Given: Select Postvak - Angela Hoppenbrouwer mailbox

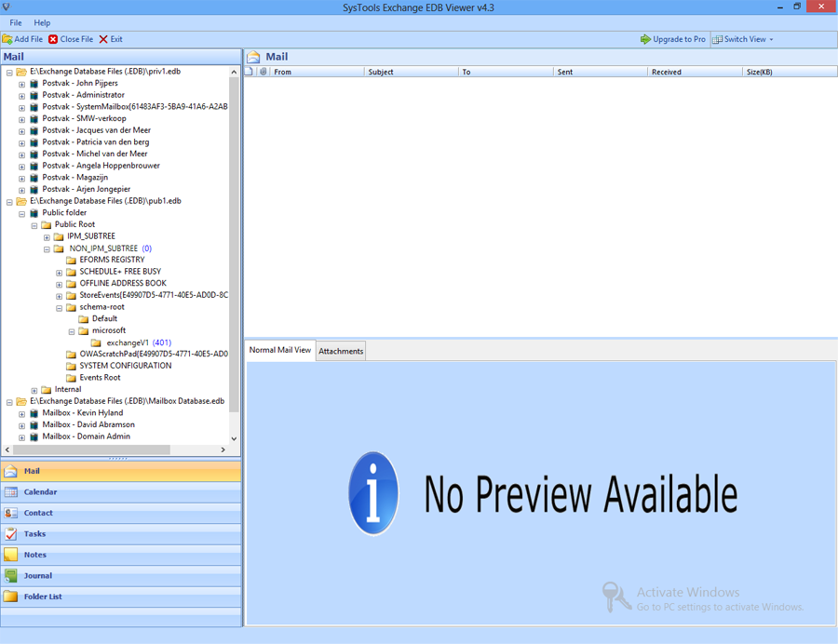Looking at the screenshot, I should (101, 166).
